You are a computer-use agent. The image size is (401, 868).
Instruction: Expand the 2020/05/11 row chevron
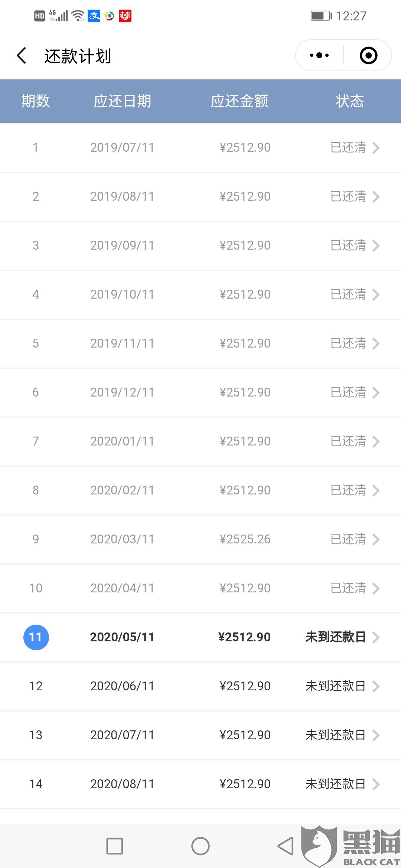(376, 637)
